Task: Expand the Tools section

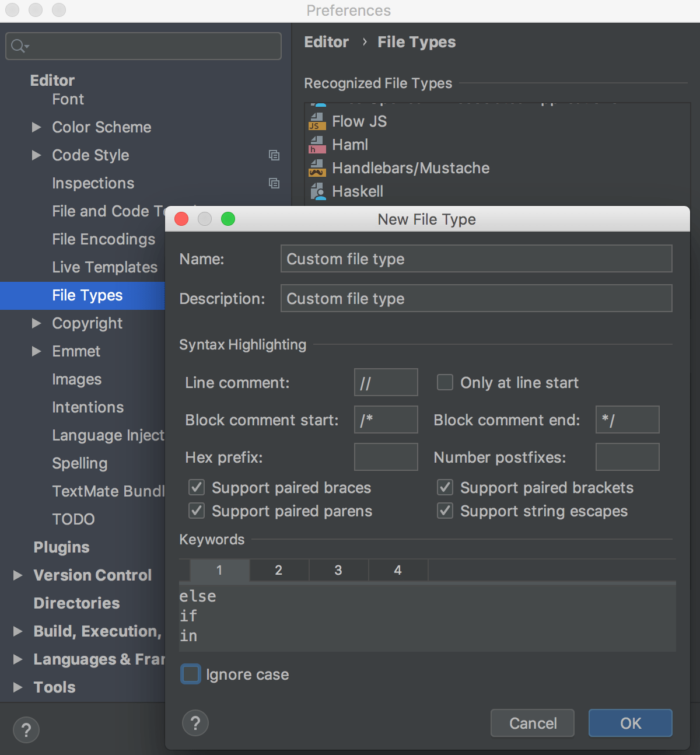Action: point(17,687)
